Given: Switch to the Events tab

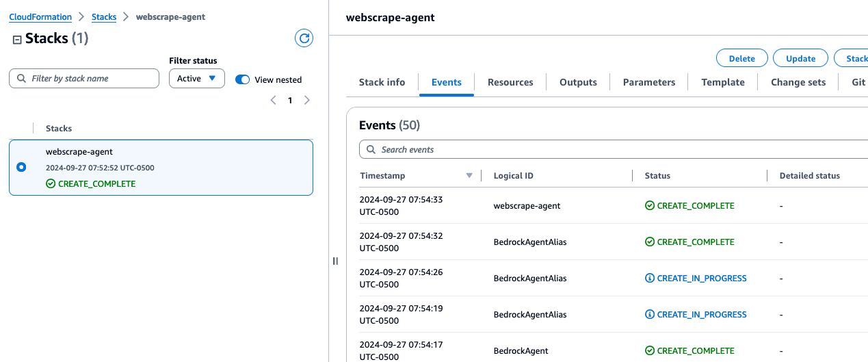Looking at the screenshot, I should coord(447,82).
